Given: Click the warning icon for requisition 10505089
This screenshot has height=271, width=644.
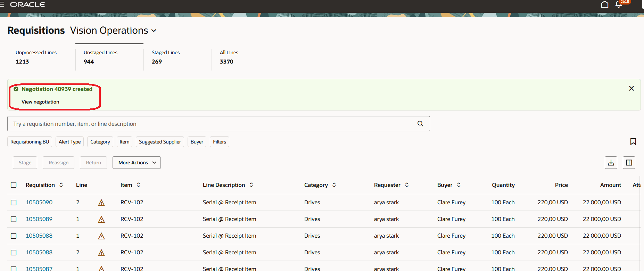Looking at the screenshot, I should click(101, 219).
